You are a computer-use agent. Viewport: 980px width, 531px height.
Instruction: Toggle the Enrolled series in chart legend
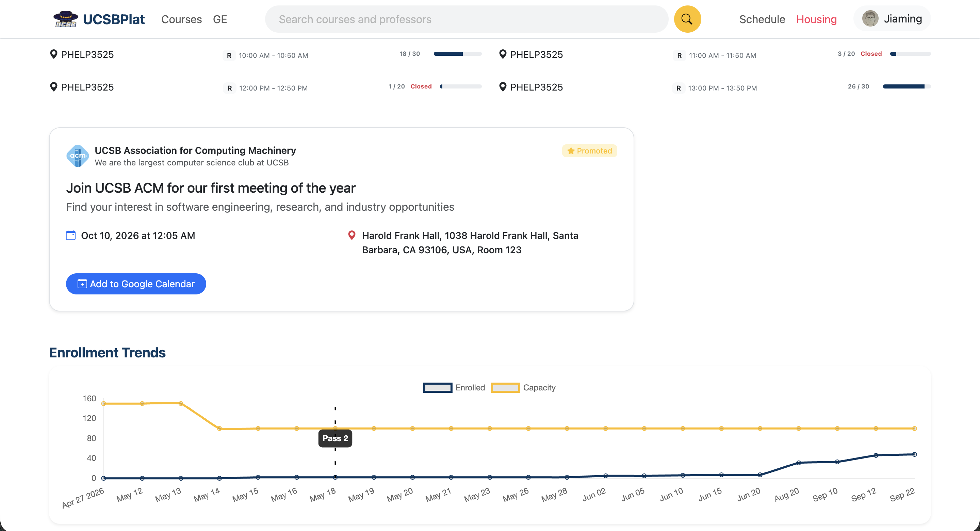454,387
